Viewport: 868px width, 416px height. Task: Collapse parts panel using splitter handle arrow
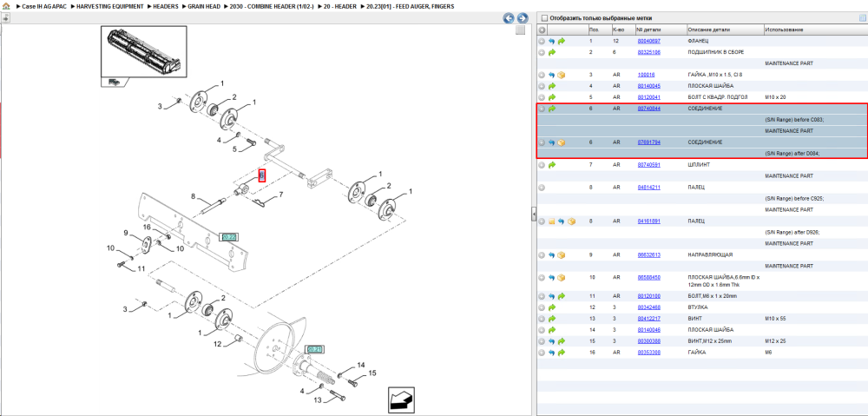(x=532, y=214)
